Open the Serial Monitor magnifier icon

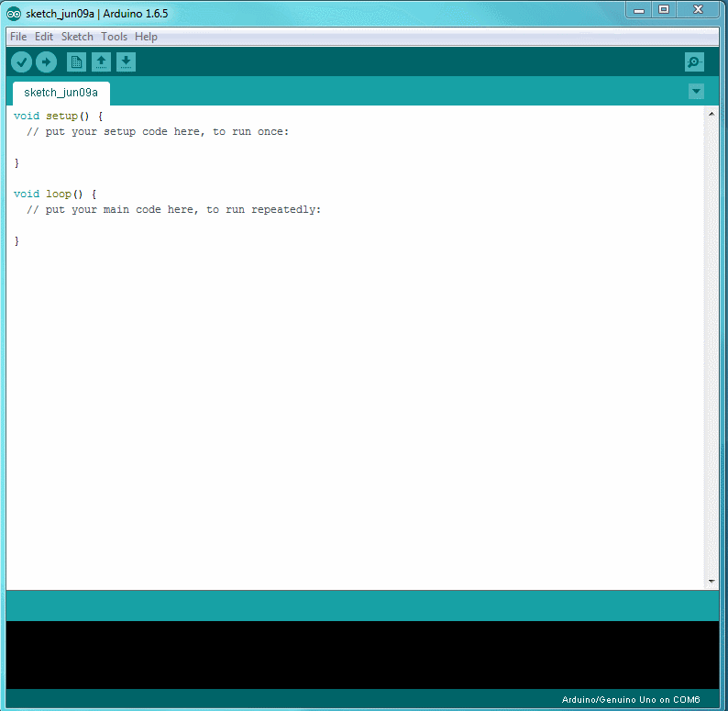694,61
